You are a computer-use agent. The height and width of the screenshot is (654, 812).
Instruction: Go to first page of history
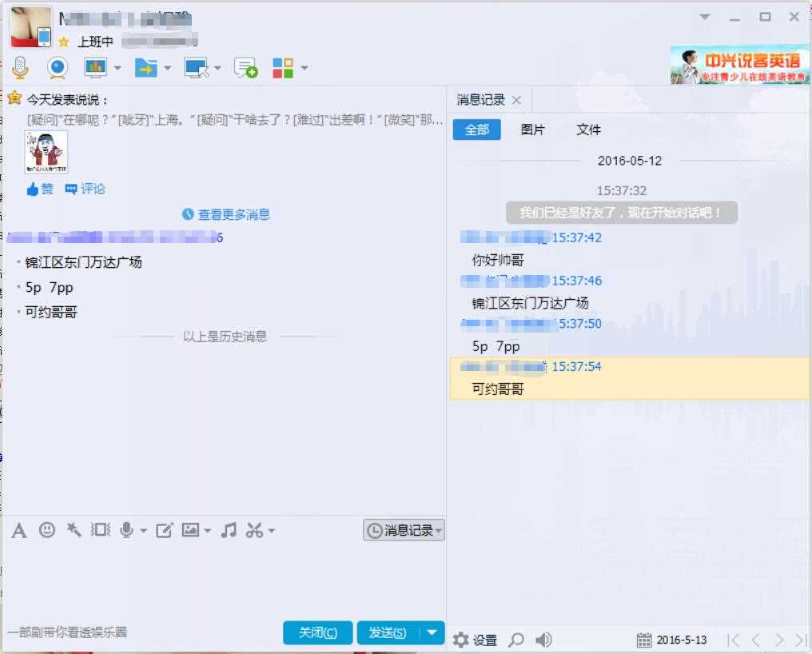tap(734, 640)
